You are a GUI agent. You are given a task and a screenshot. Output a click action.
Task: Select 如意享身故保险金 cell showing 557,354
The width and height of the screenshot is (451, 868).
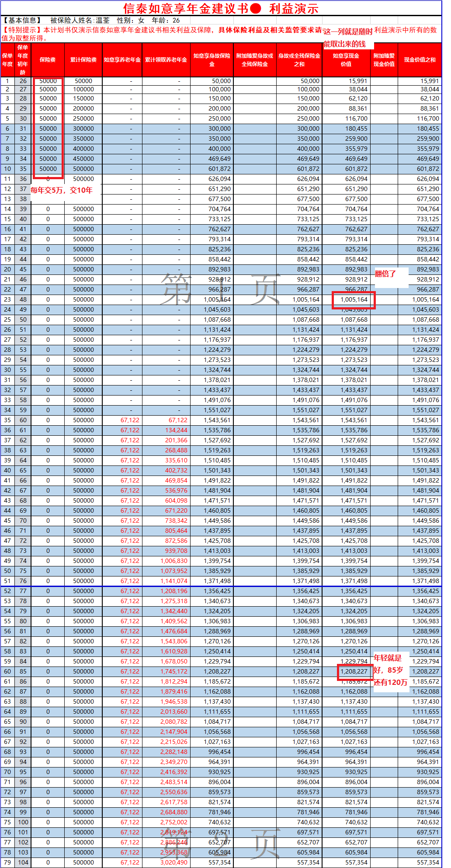coord(212,862)
